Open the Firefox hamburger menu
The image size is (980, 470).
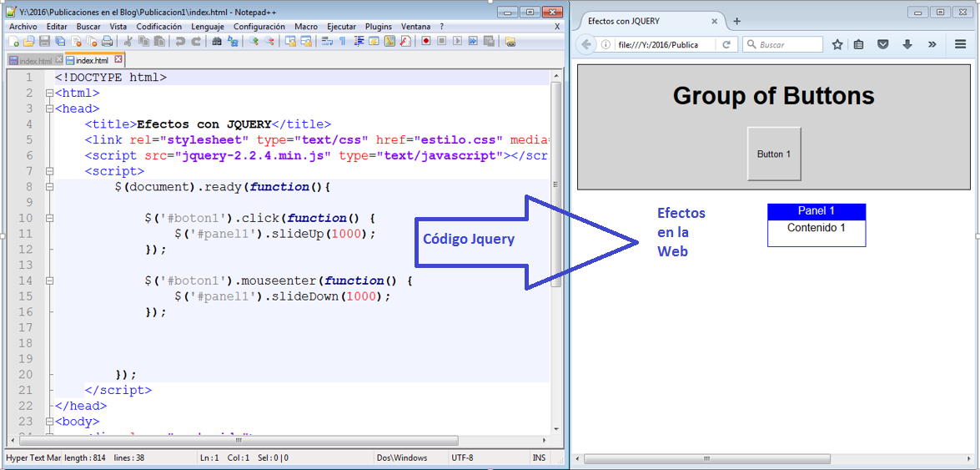961,44
